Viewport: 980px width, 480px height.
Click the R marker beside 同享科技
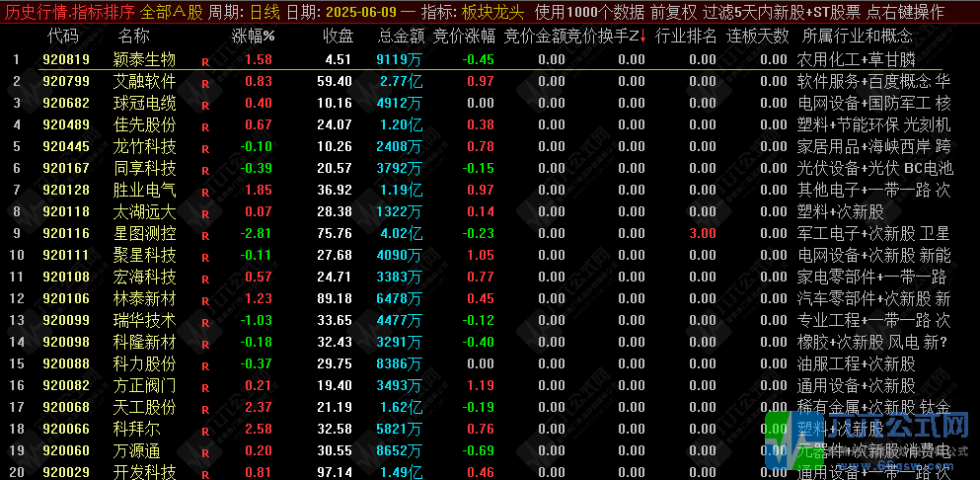(205, 171)
